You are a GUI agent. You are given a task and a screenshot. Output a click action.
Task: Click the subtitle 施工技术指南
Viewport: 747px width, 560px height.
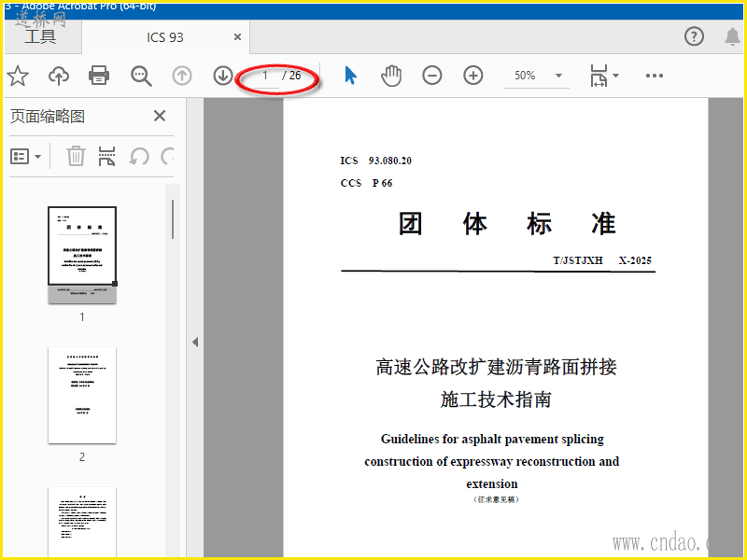coord(496,399)
